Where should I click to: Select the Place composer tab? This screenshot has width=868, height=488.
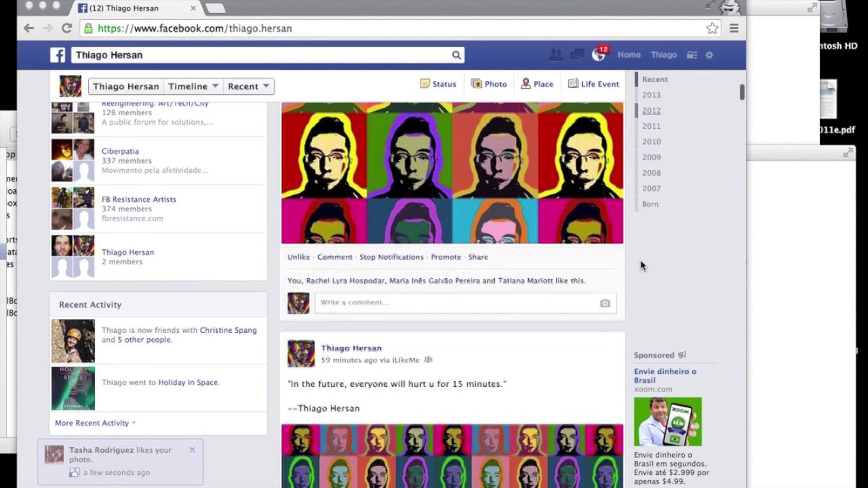[x=537, y=84]
